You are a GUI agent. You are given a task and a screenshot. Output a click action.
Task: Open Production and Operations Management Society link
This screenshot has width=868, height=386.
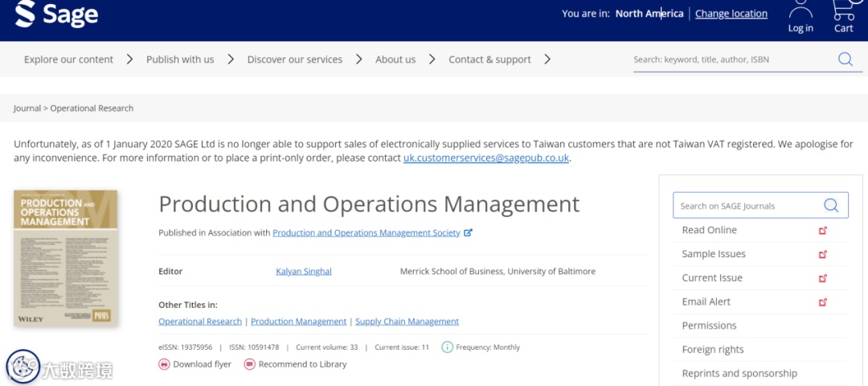(366, 233)
